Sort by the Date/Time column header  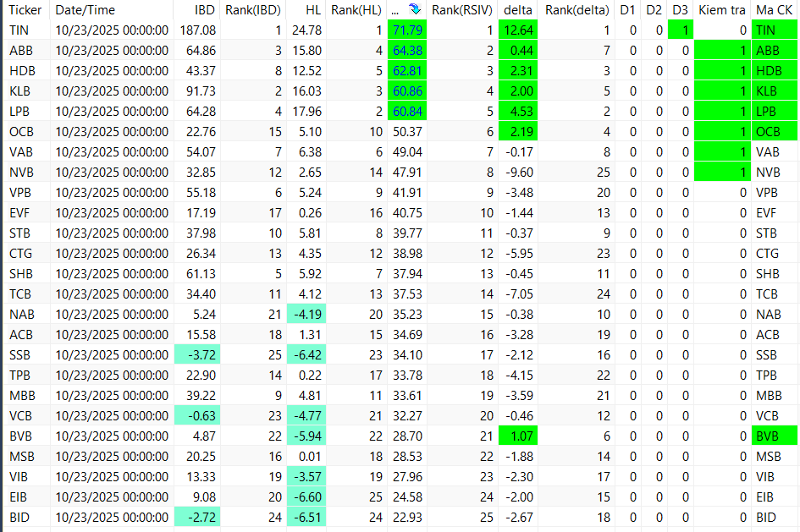tap(86, 9)
